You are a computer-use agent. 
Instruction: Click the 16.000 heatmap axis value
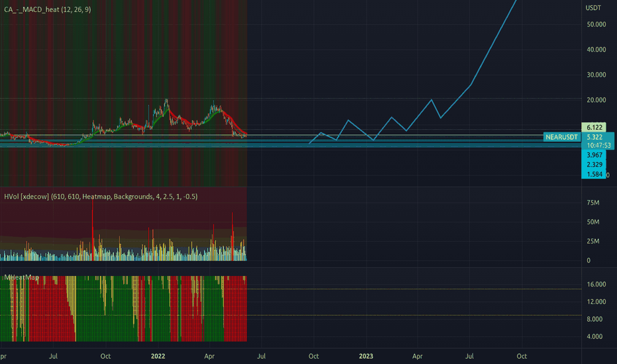596,284
